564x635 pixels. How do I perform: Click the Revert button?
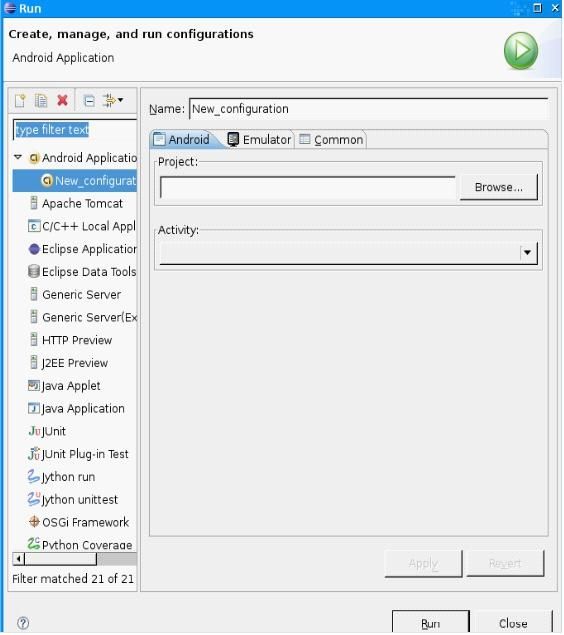505,563
